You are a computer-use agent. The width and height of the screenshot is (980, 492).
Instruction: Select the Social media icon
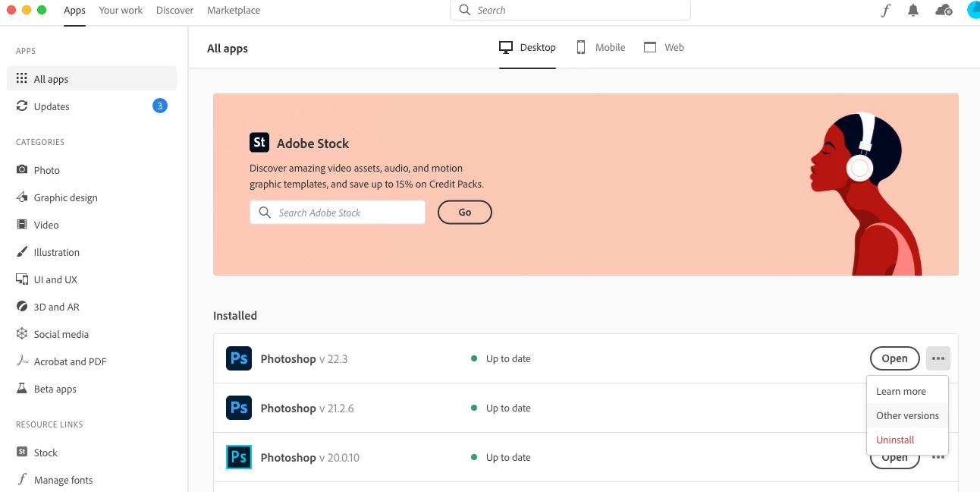point(22,334)
